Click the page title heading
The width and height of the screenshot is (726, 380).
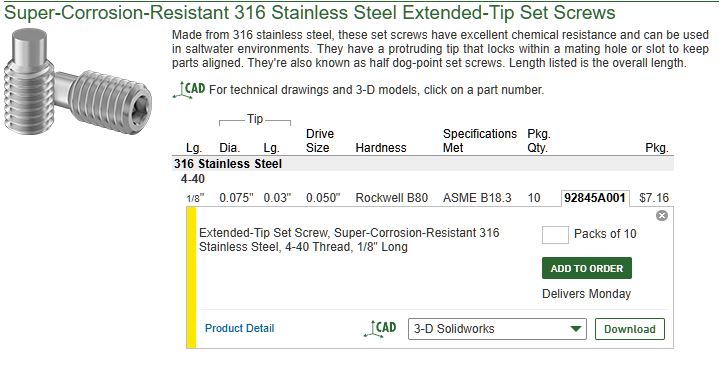click(310, 12)
